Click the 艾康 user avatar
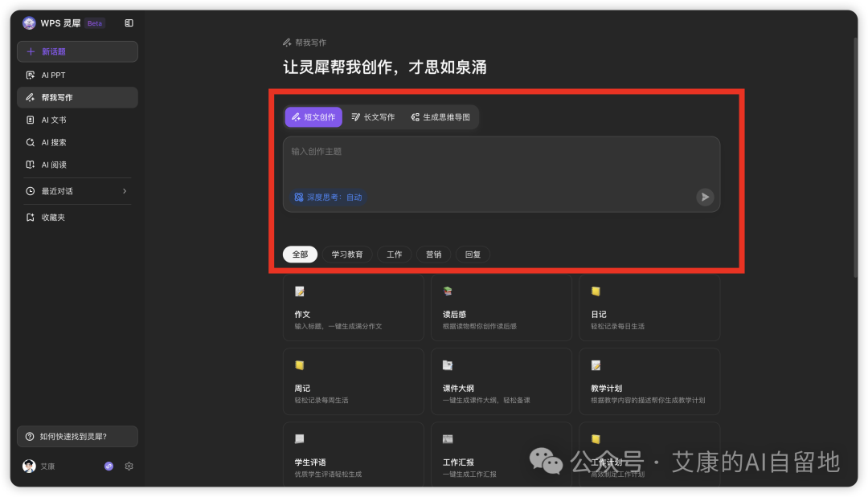The image size is (868, 497). (x=28, y=466)
